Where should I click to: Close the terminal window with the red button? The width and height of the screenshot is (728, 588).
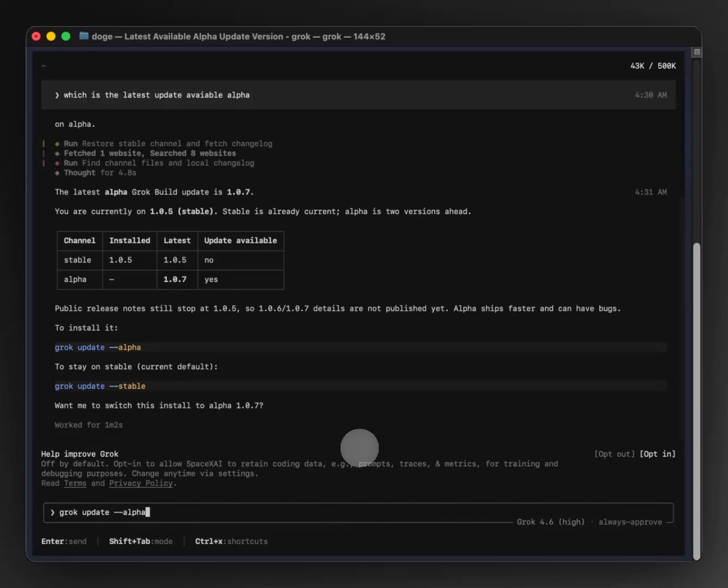point(36,36)
